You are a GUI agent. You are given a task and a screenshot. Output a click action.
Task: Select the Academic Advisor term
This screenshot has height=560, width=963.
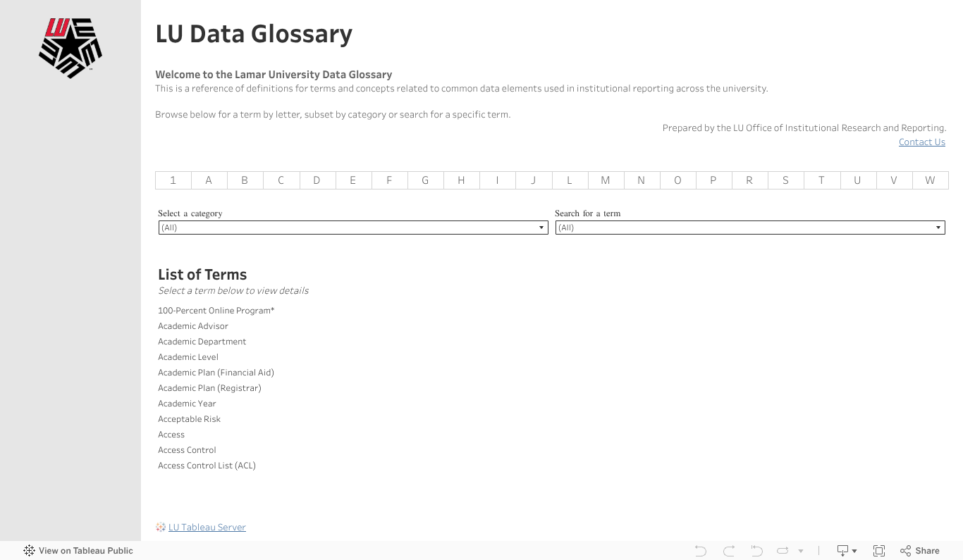pyautogui.click(x=193, y=326)
